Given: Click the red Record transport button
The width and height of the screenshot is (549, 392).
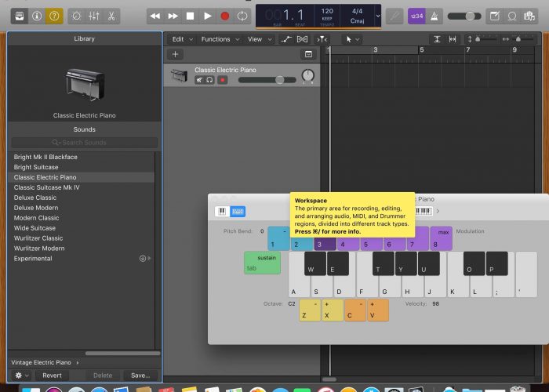Looking at the screenshot, I should point(225,16).
